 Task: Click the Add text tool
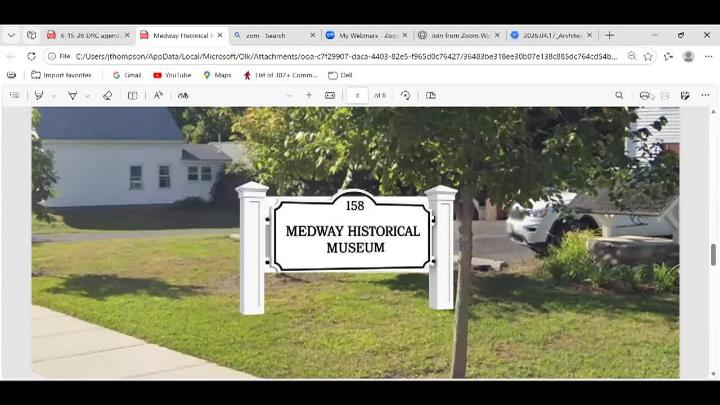click(x=132, y=96)
